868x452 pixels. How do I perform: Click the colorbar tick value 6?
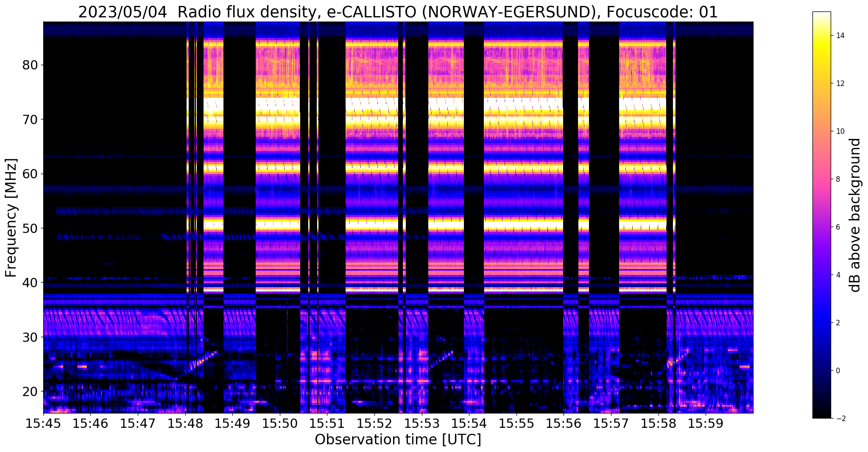[838, 227]
